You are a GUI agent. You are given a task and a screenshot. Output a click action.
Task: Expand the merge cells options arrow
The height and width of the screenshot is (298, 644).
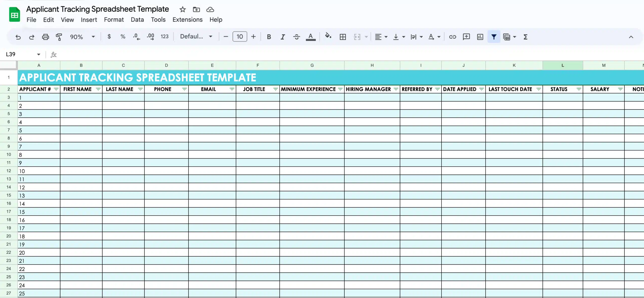point(366,37)
